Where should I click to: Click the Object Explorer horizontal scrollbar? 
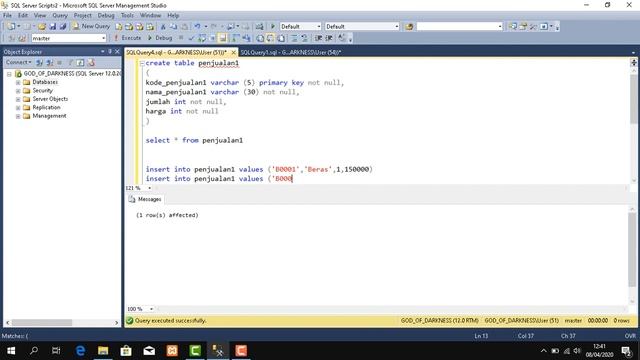62,322
